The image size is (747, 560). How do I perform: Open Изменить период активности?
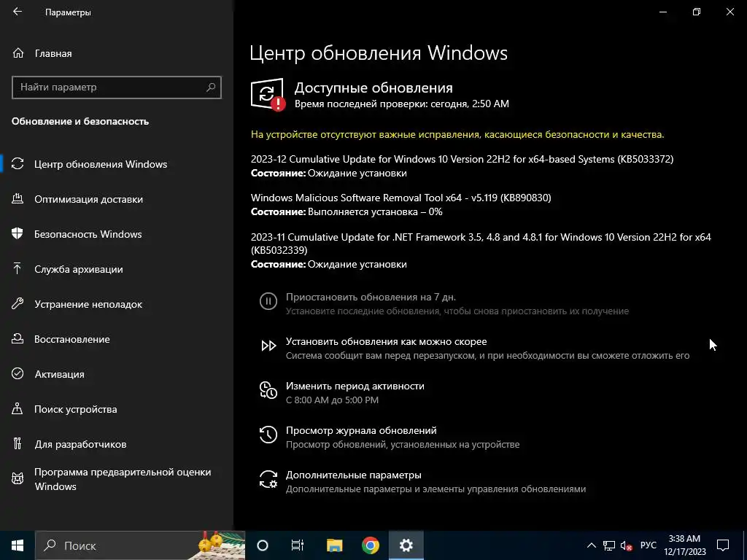tap(355, 386)
